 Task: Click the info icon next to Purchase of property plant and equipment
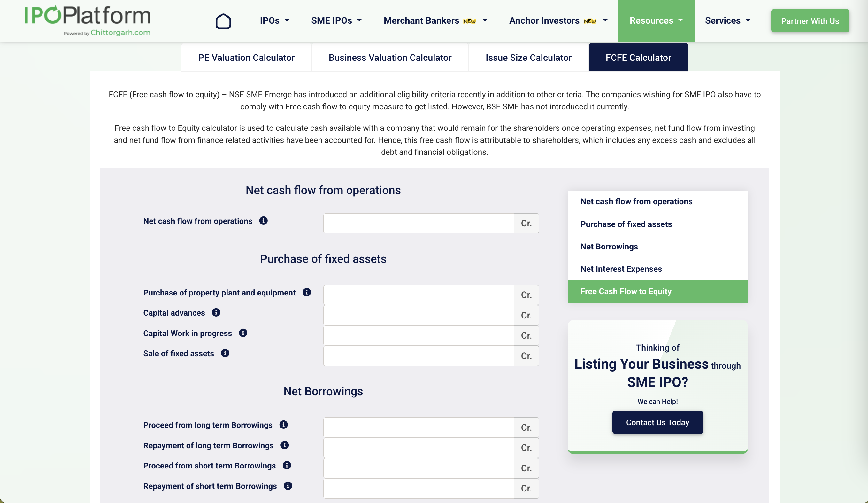point(307,292)
